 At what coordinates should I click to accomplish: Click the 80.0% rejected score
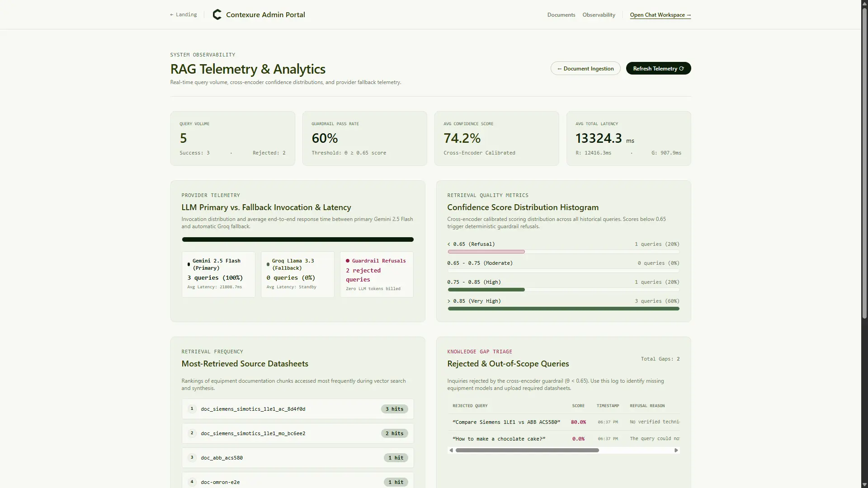578,422
